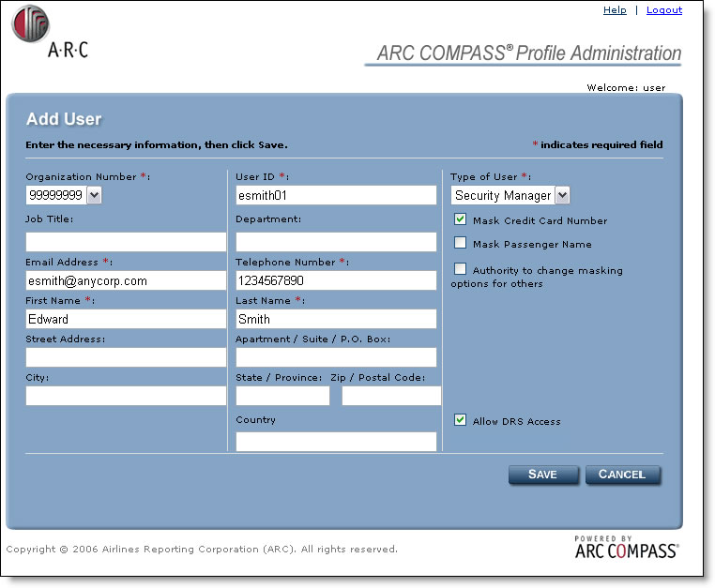Click the Logout link

pos(664,10)
